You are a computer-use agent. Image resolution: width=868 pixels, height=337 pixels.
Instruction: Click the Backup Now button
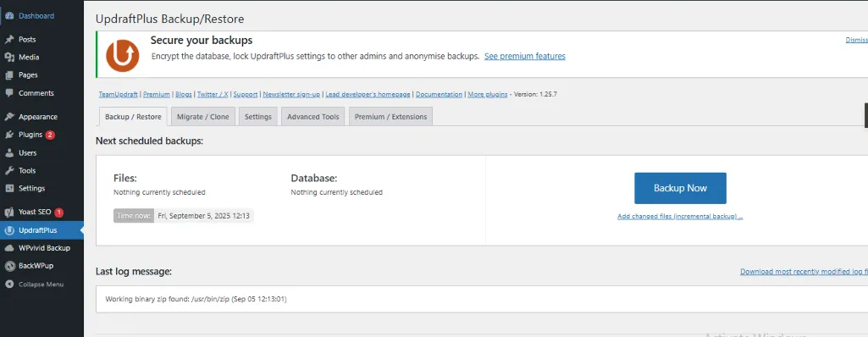(x=680, y=188)
